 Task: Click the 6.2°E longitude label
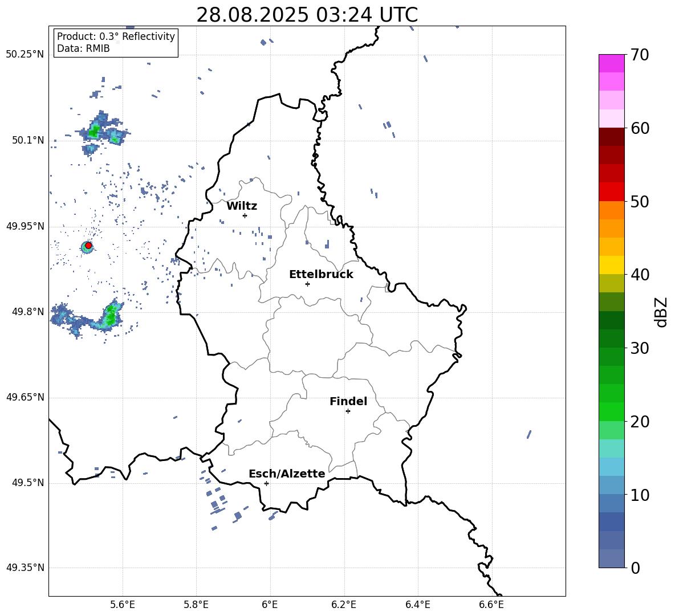pos(344,605)
